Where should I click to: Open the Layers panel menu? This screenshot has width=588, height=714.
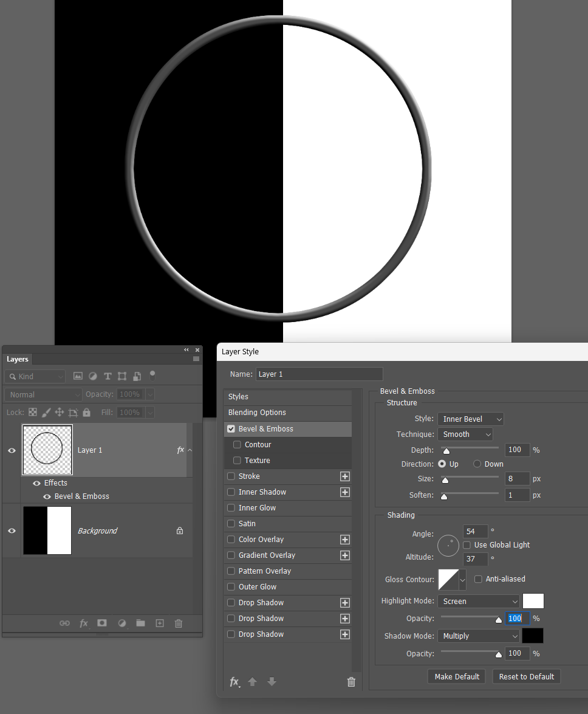(196, 359)
